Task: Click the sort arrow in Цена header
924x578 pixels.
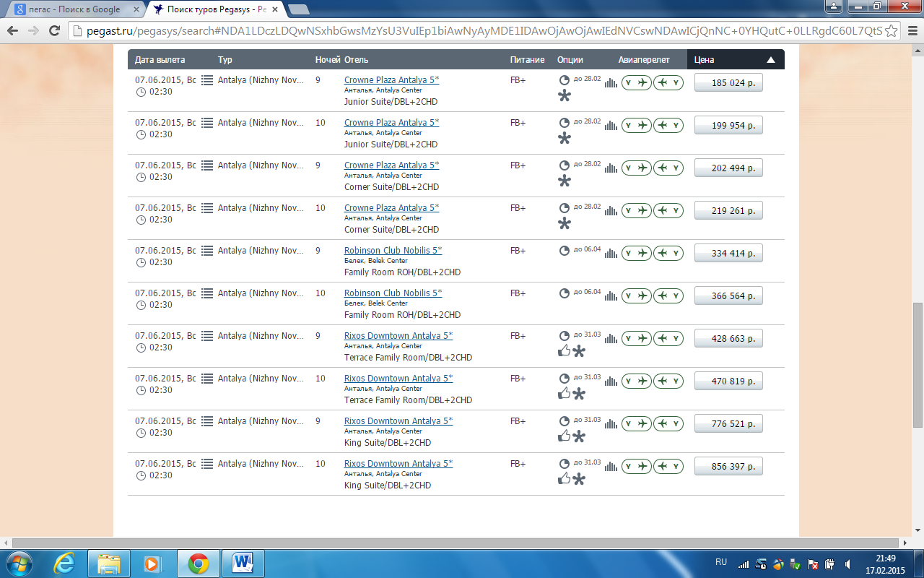Action: click(771, 60)
